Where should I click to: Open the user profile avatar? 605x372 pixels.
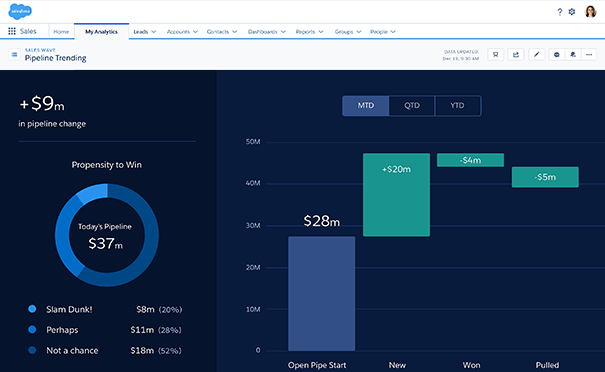coord(591,12)
